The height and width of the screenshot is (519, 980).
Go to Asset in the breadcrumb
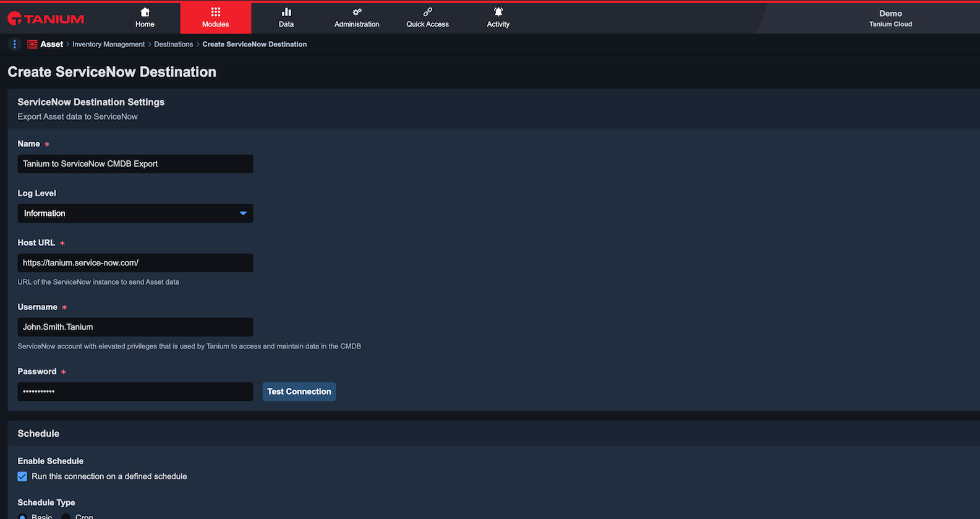click(x=52, y=44)
